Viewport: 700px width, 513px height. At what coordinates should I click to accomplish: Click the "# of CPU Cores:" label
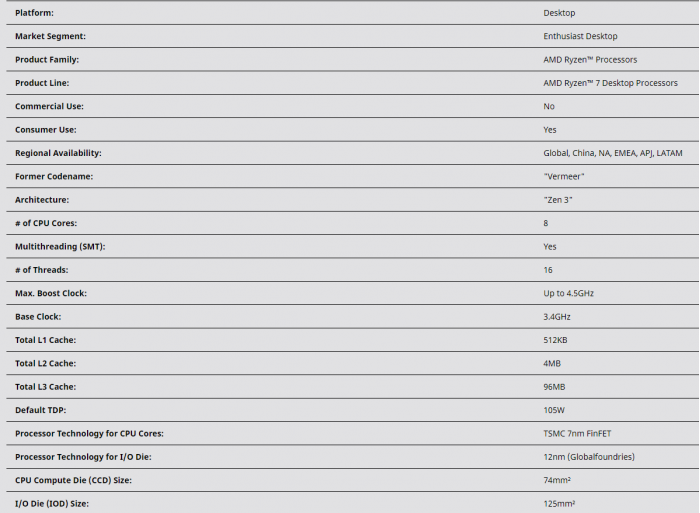tap(45, 223)
